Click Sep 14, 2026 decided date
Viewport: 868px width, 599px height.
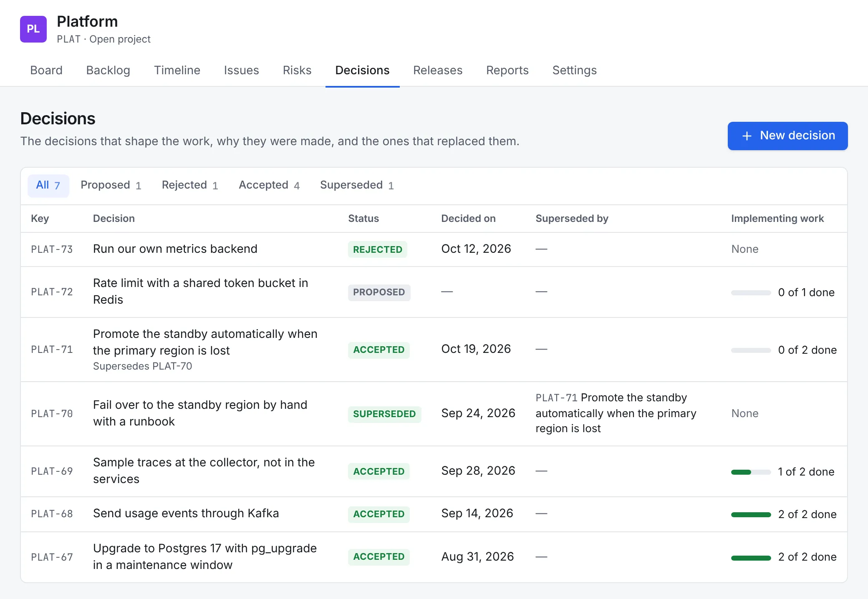(477, 513)
